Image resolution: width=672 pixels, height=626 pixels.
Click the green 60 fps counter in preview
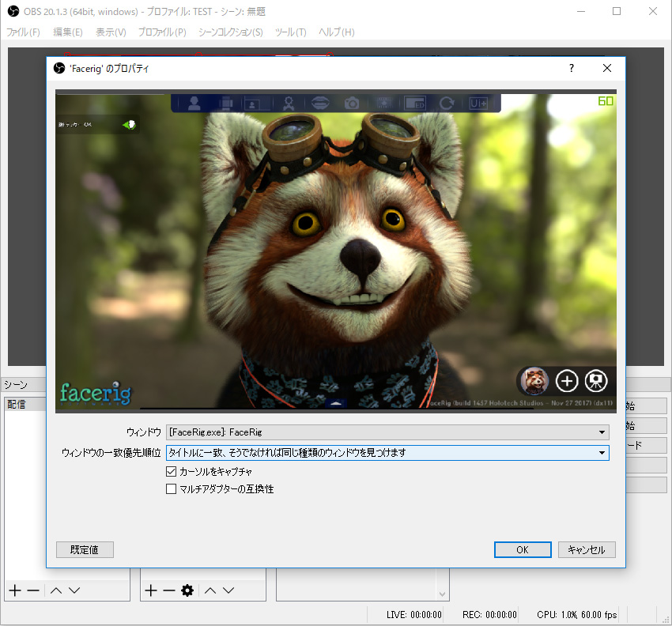[606, 101]
